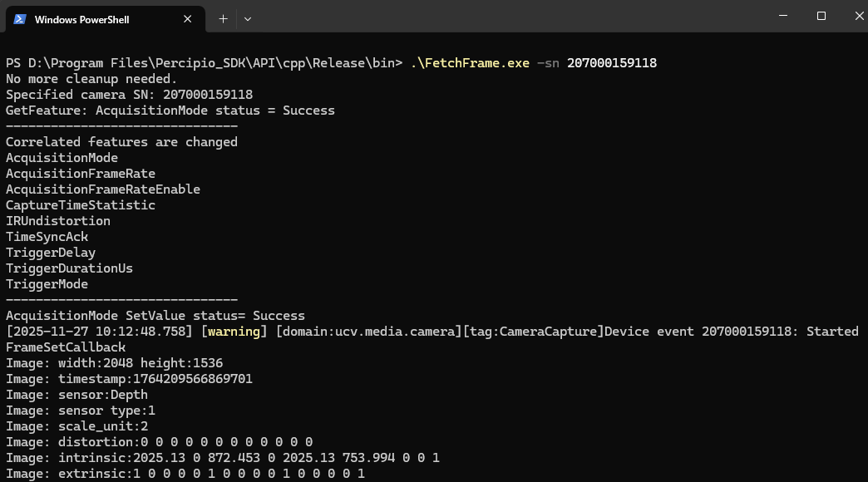Select the Windows PowerShell tab title
The width and height of the screenshot is (868, 482).
tap(81, 19)
